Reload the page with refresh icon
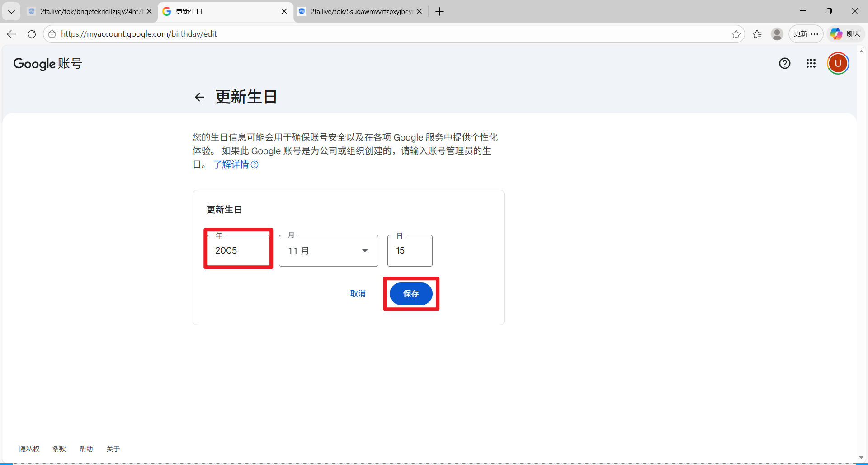This screenshot has width=868, height=465. click(x=32, y=34)
